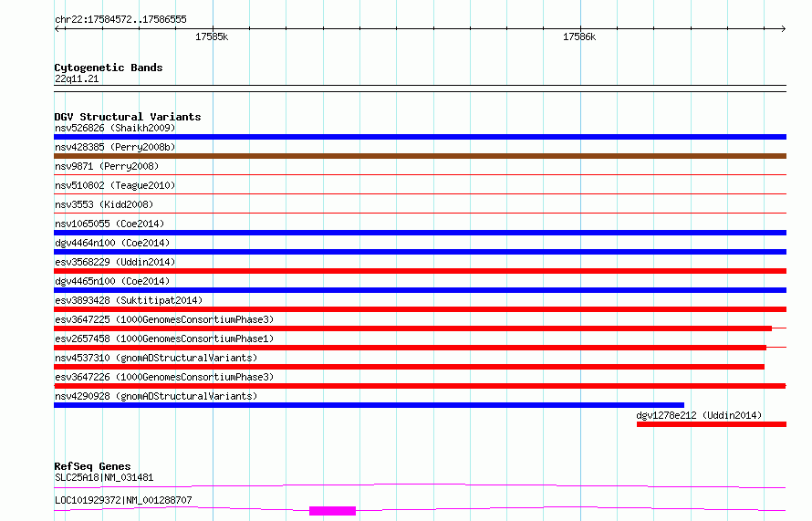
Task: Click the nsv4290928 (gnomADStructuralVariants) blue bar
Action: click(369, 405)
